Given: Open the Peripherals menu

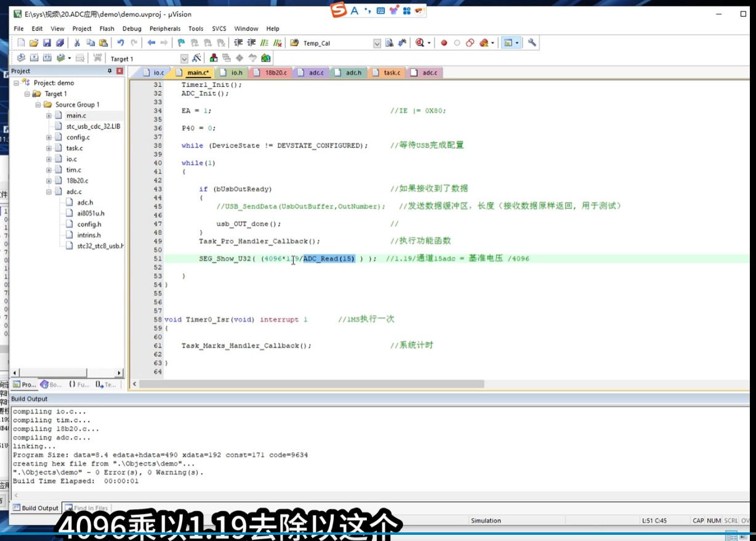Looking at the screenshot, I should [x=164, y=28].
